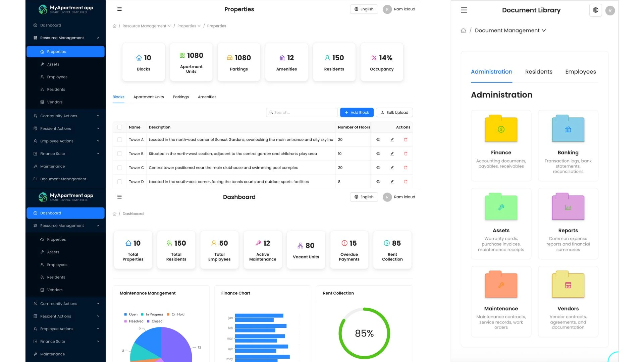Collapse Resource Management in the Properties screen sidebar
This screenshot has width=644, height=362.
(66, 38)
